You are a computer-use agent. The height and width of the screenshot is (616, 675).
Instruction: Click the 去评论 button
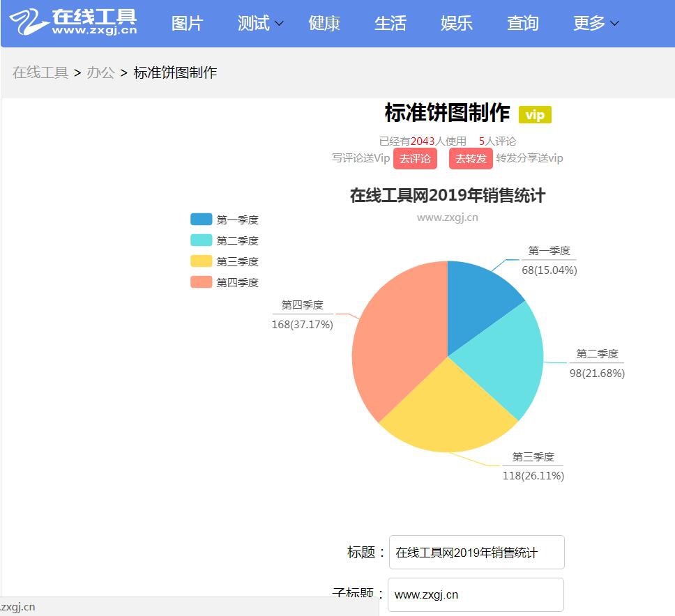coord(415,158)
